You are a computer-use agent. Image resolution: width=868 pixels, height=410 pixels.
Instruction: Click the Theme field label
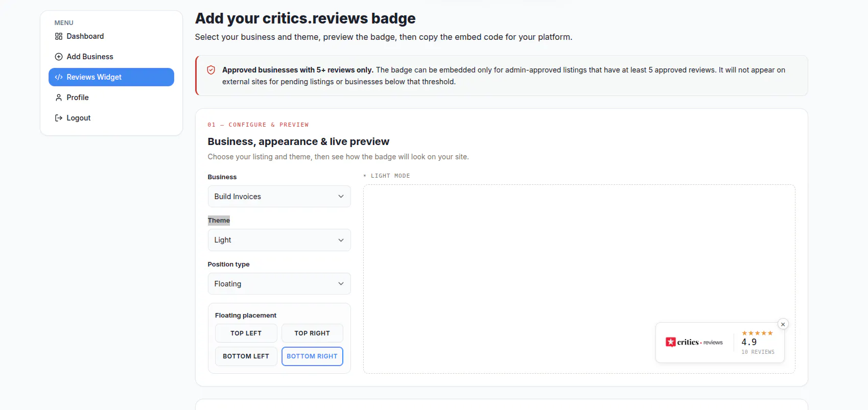point(219,221)
